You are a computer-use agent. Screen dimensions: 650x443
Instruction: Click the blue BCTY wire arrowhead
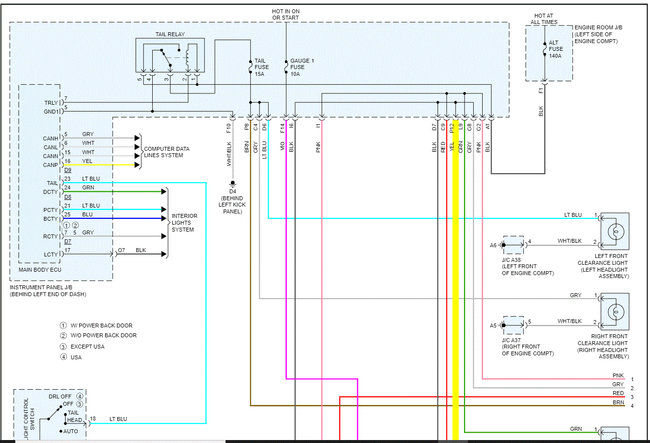164,218
